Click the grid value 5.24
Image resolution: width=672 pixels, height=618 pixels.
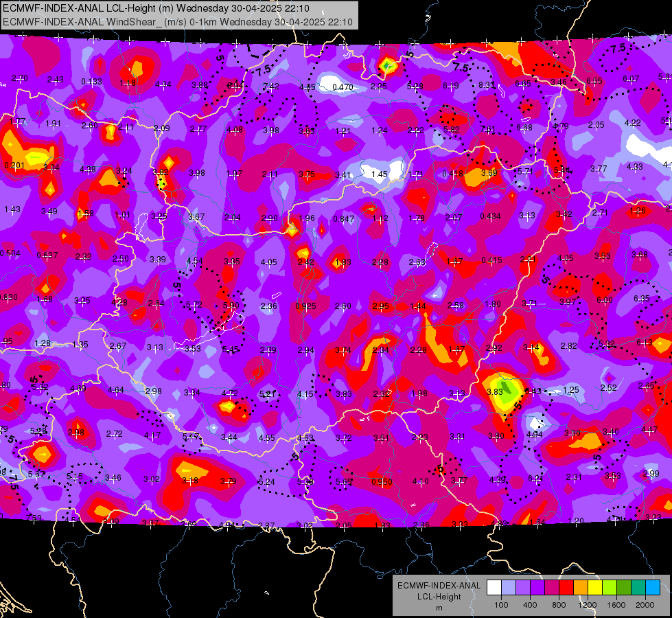(266, 481)
